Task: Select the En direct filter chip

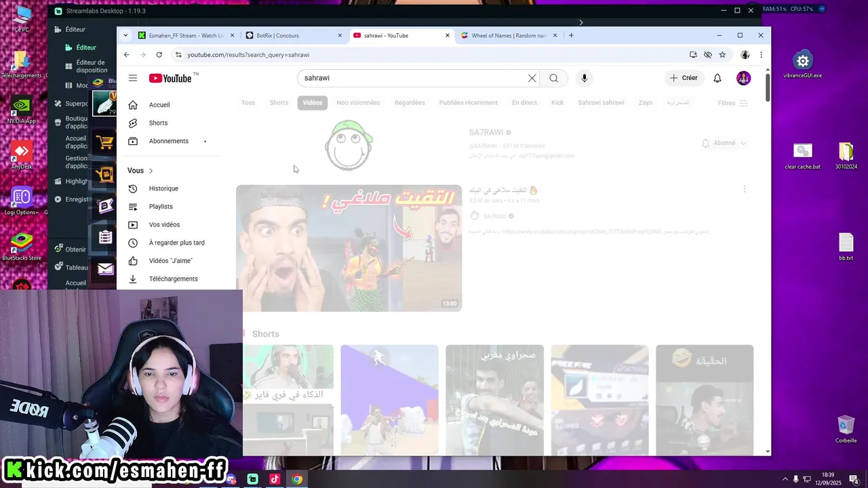Action: tap(524, 103)
